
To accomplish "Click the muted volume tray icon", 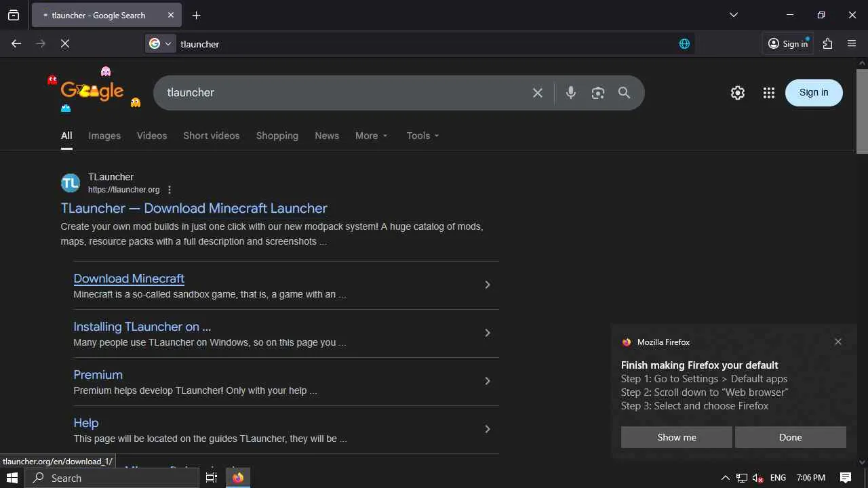I will click(x=758, y=478).
